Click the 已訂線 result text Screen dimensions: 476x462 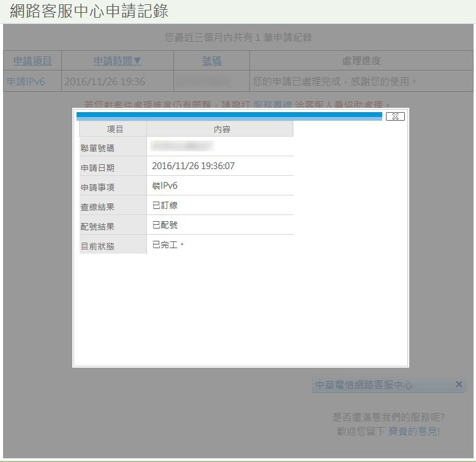click(x=165, y=205)
